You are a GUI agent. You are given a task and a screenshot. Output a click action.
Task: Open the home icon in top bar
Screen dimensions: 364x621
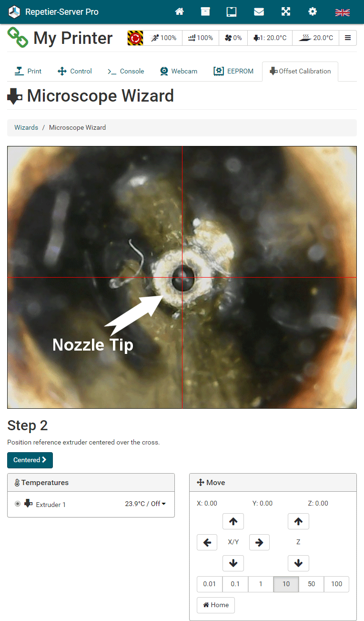tap(180, 12)
